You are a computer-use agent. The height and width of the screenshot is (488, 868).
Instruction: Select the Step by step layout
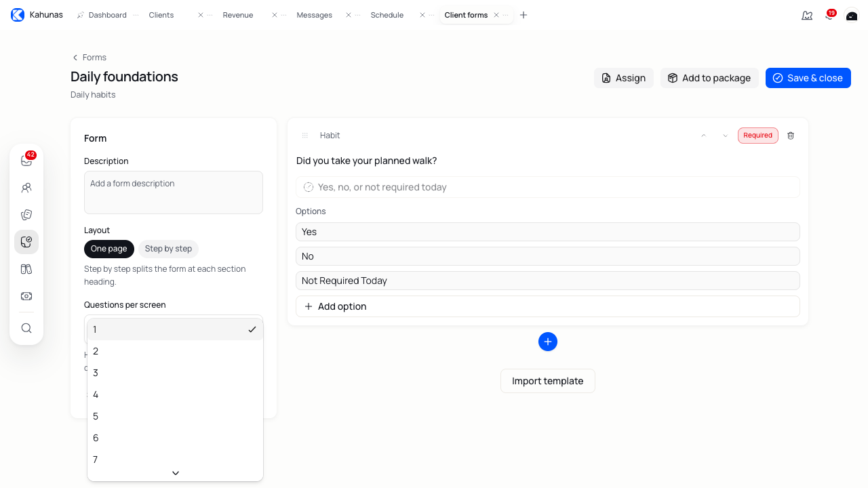pos(168,249)
